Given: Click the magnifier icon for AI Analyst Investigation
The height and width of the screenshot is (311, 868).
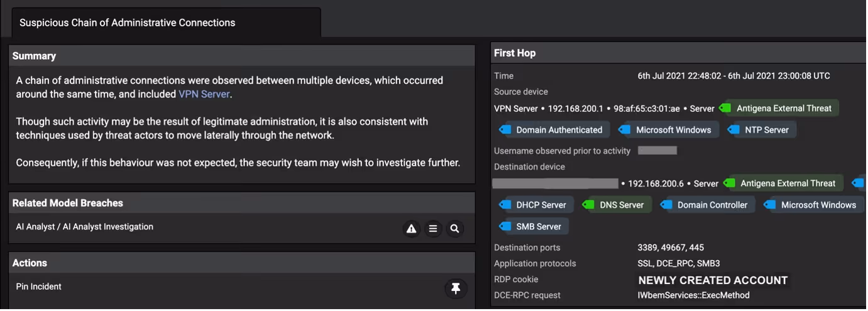Looking at the screenshot, I should coord(454,229).
